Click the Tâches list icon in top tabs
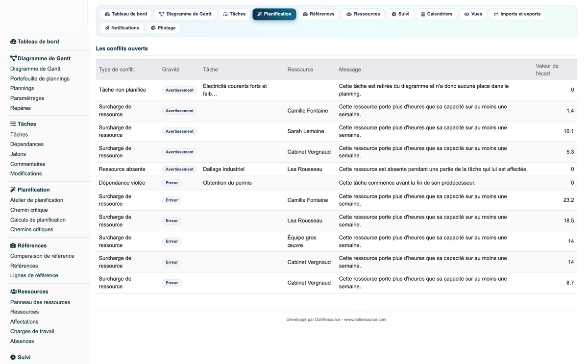Image resolution: width=588 pixels, height=364 pixels. (225, 14)
